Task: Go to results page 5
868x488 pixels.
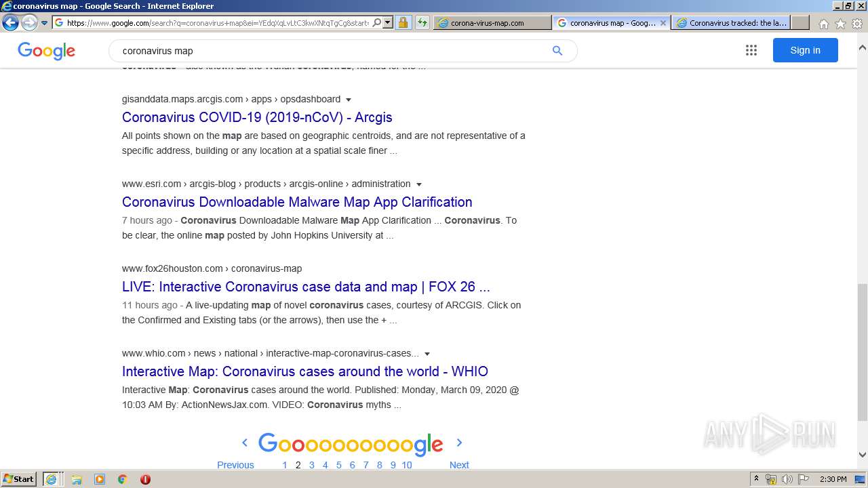Action: (x=339, y=465)
